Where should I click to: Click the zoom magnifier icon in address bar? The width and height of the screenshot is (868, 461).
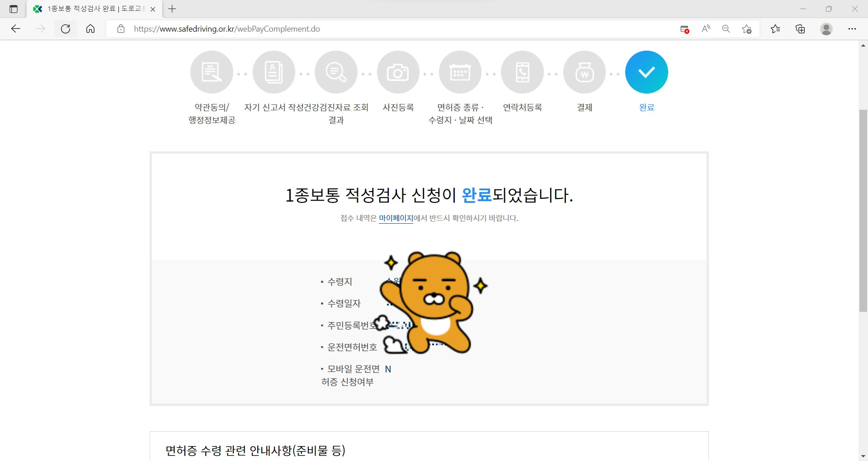pos(726,29)
